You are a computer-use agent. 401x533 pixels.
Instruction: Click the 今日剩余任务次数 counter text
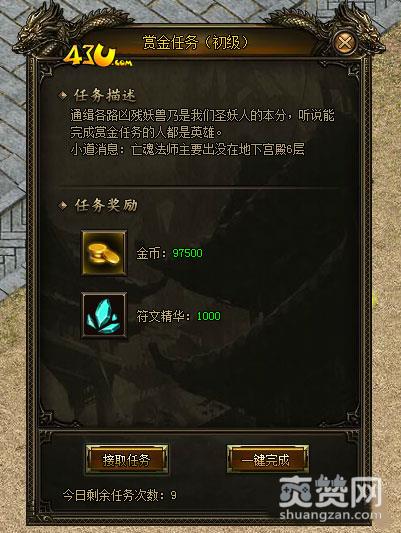(120, 495)
